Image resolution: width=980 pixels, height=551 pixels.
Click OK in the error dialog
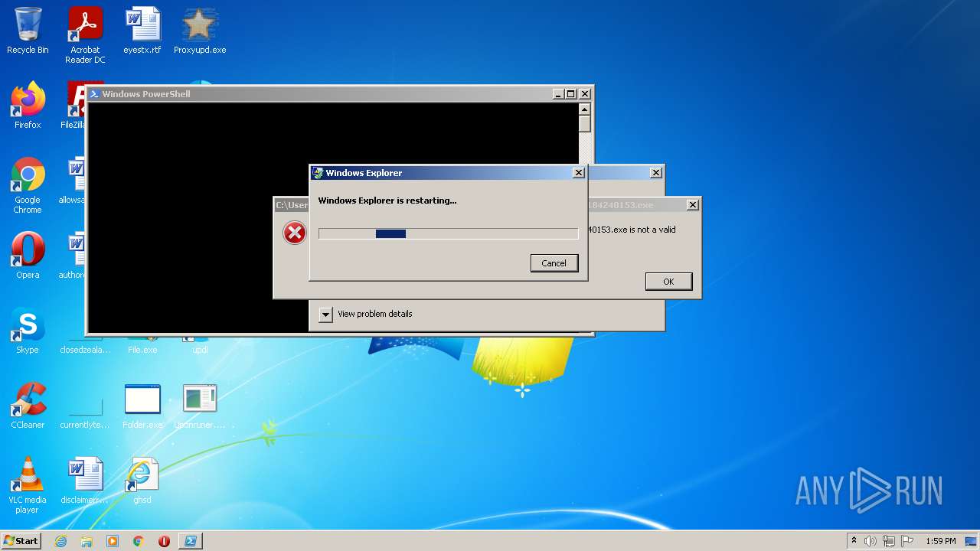click(x=668, y=282)
